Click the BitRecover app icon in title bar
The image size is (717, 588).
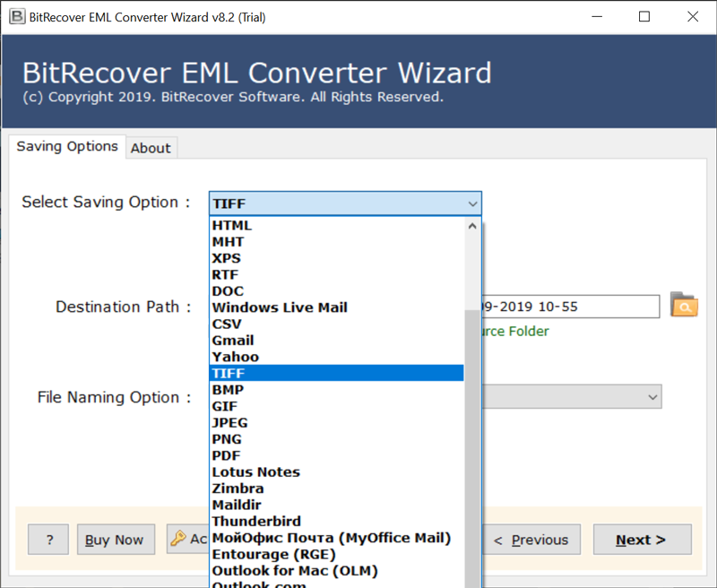[x=17, y=17]
